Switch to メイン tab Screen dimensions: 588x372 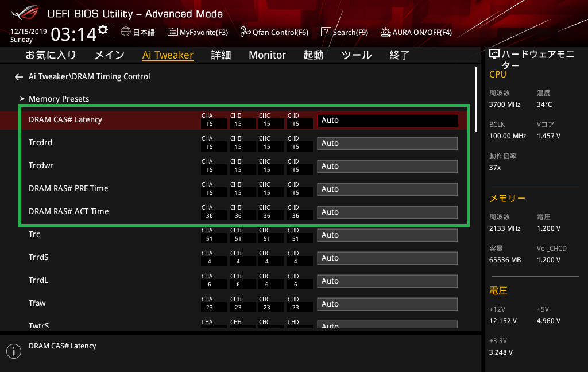[110, 55]
